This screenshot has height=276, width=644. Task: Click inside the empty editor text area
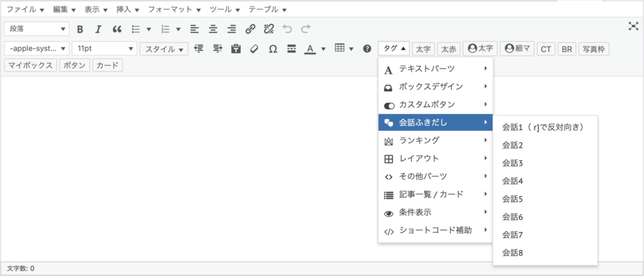coord(189,168)
